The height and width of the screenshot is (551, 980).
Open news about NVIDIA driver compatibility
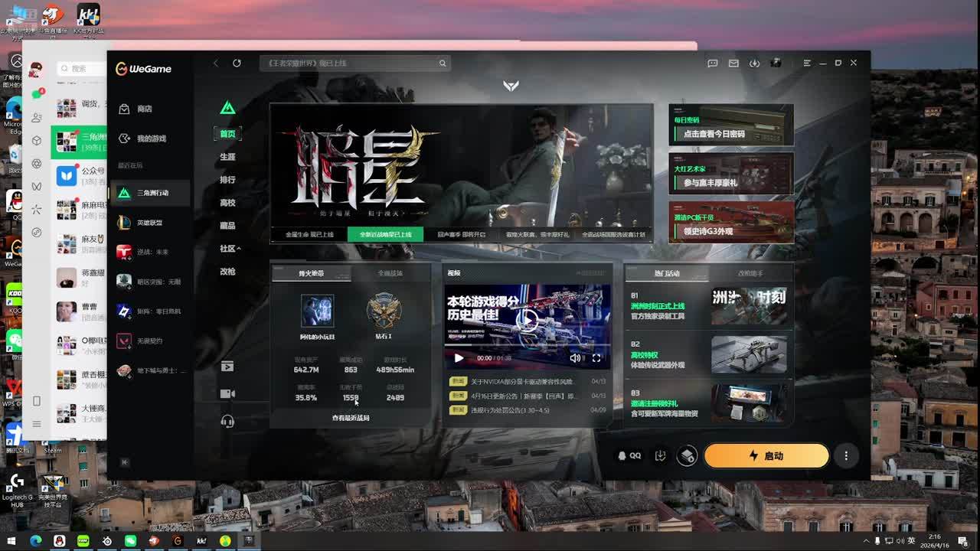pyautogui.click(x=528, y=381)
